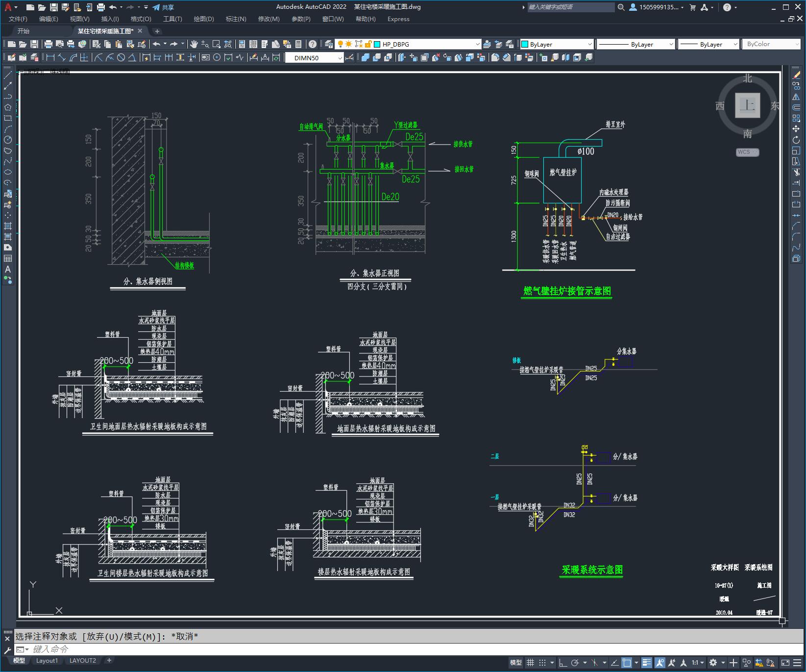Open the 视图(V) menu
The width and height of the screenshot is (806, 672).
point(79,19)
